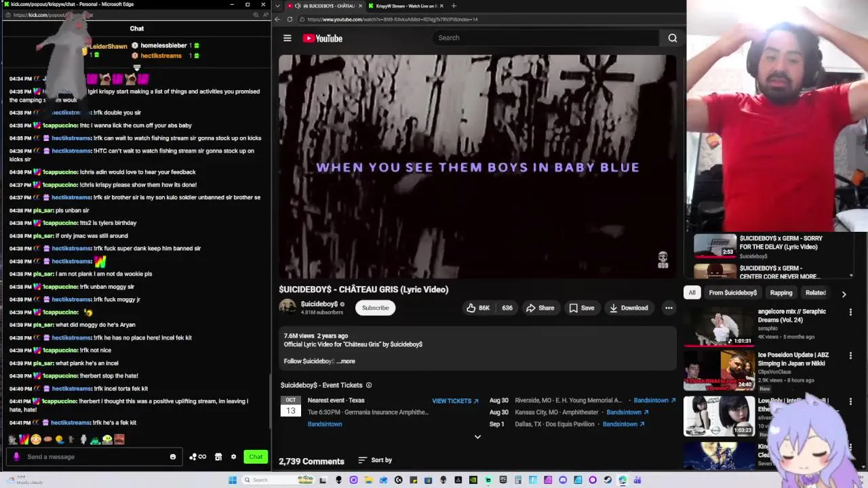Open angelcore mix Seraphic Dreams thumbnail
The image size is (868, 488).
(x=719, y=327)
